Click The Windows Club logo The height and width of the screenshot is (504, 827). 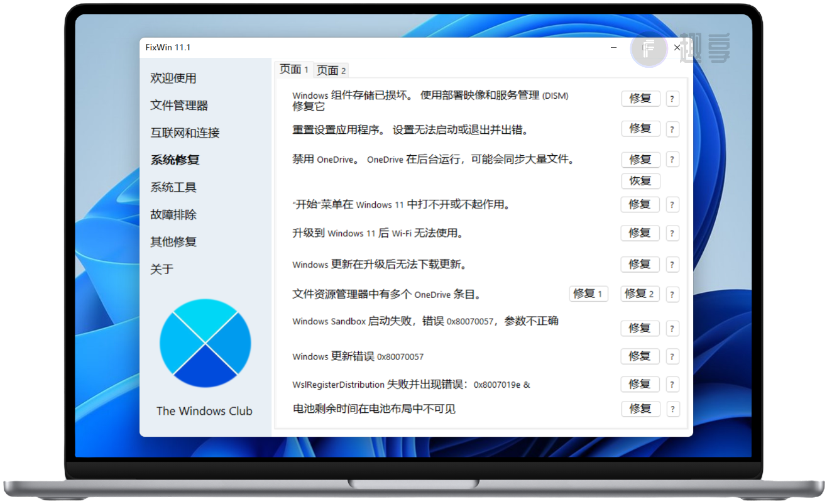point(205,343)
